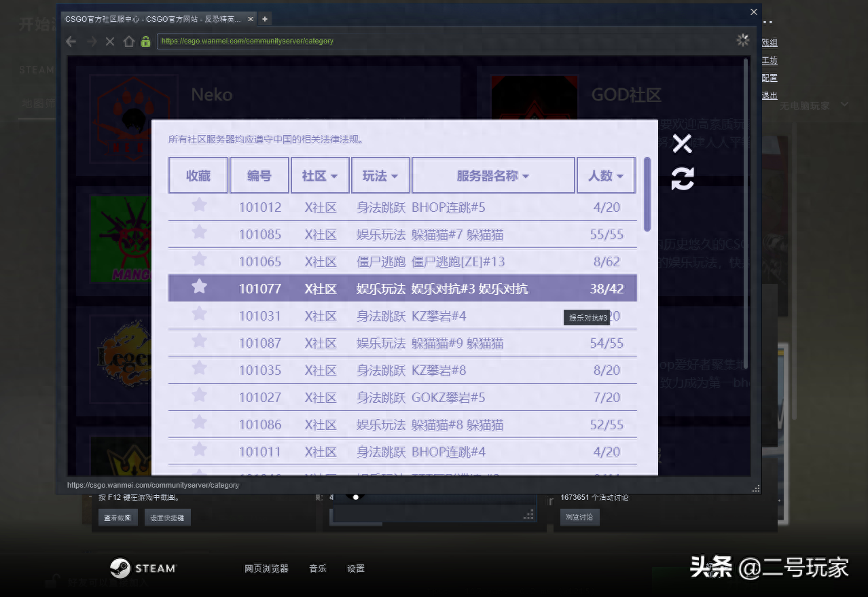This screenshot has width=868, height=597.
Task: Open a new browser tab with plus
Action: tap(265, 19)
